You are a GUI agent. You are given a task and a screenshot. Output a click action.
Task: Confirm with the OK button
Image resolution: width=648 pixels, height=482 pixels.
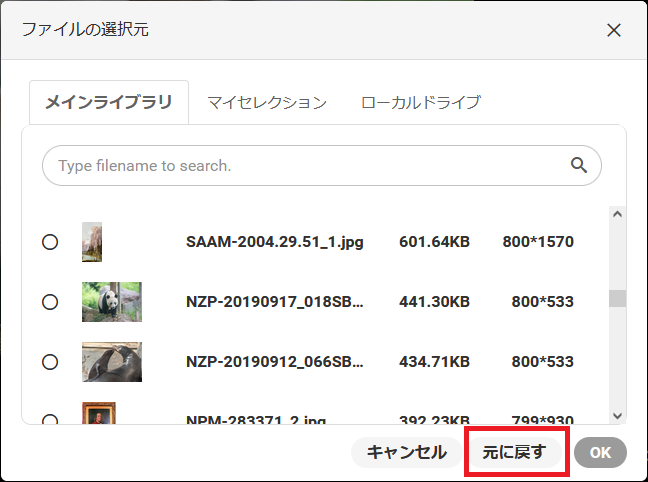600,452
